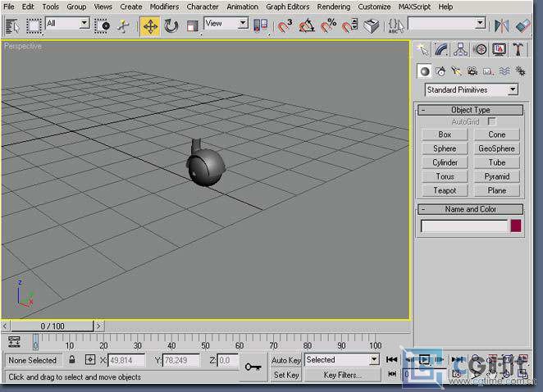
Task: Click the Cylinder primitive button
Action: (x=445, y=162)
